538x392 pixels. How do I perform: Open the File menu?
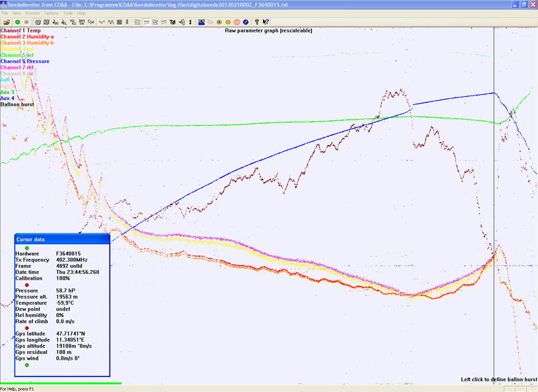(5, 13)
